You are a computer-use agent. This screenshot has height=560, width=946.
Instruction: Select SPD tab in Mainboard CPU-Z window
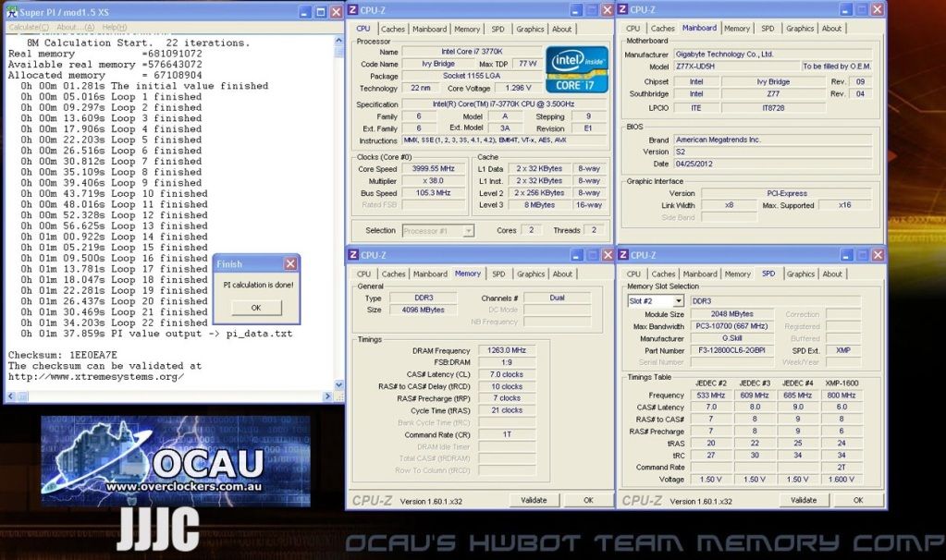pos(768,29)
